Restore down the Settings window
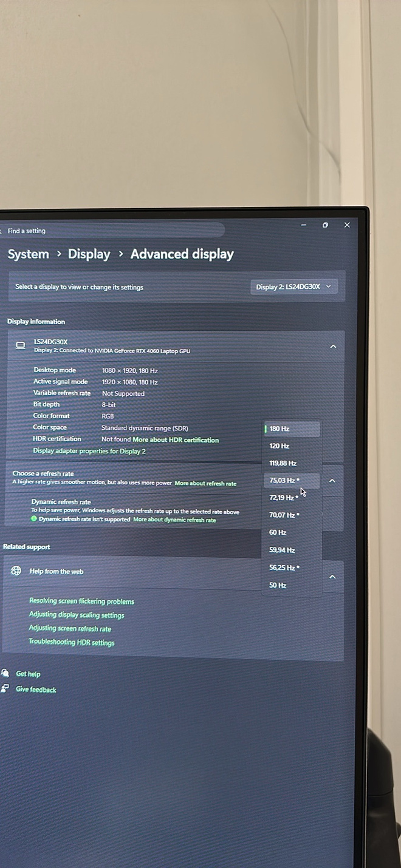Screen dimensions: 401x868 (x=325, y=225)
